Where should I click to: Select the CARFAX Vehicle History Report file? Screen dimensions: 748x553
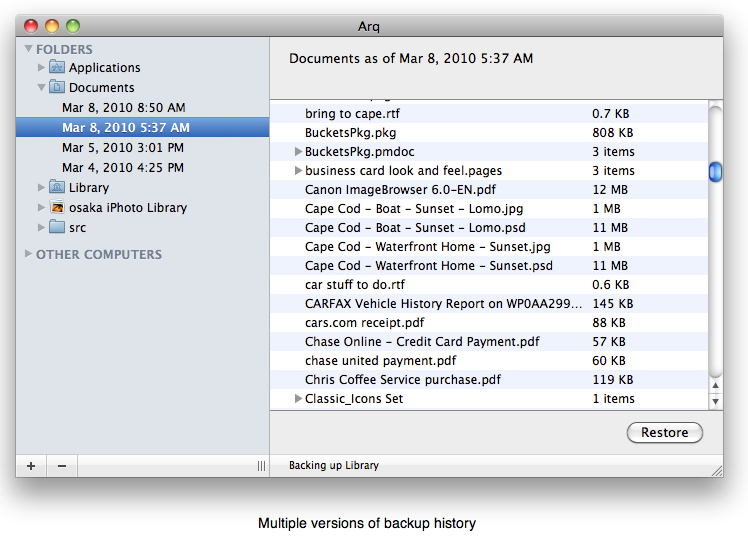(x=444, y=304)
